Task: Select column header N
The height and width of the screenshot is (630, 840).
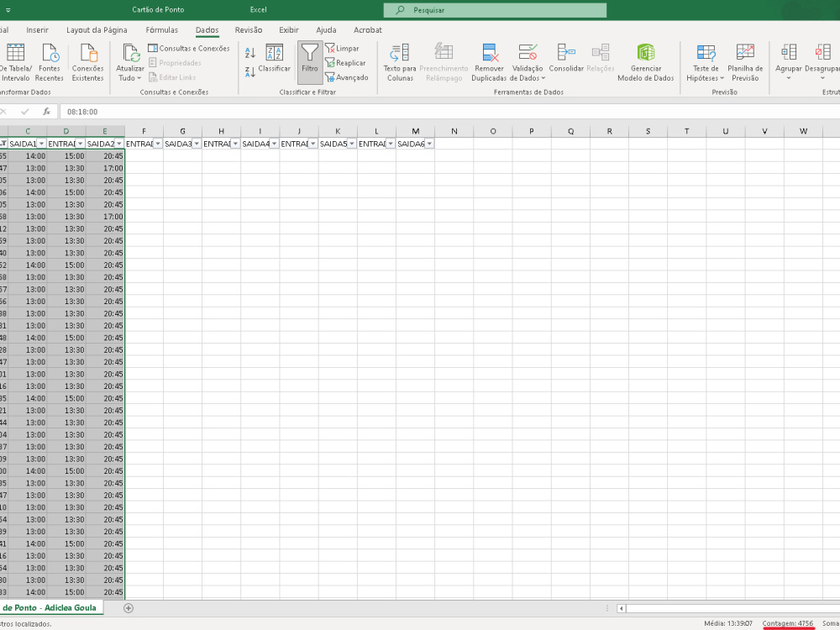Action: [454, 131]
